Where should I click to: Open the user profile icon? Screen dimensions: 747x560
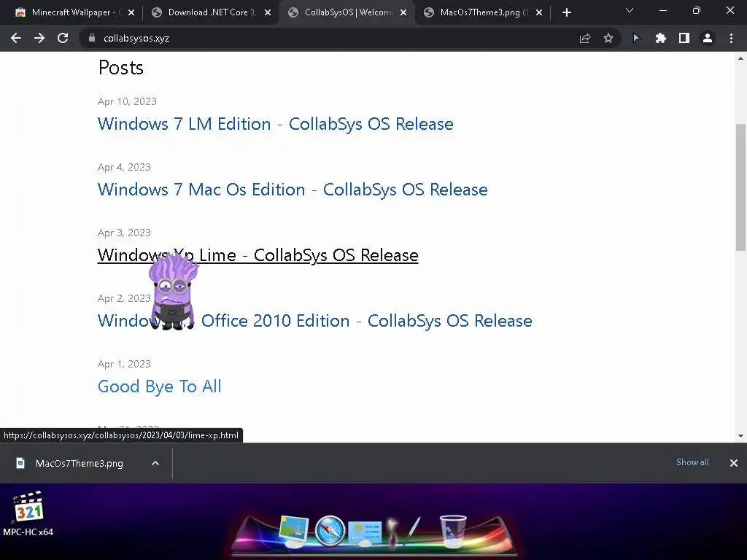click(x=708, y=38)
